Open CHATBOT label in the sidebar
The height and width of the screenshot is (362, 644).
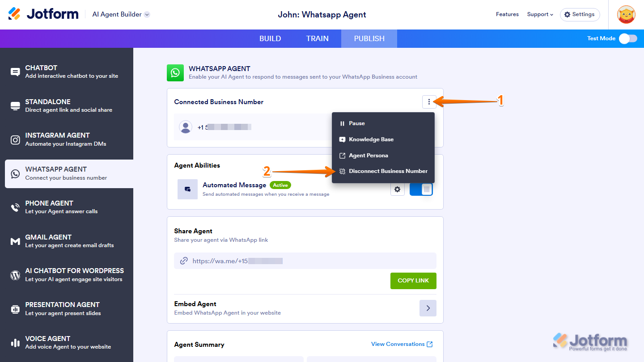click(x=41, y=68)
